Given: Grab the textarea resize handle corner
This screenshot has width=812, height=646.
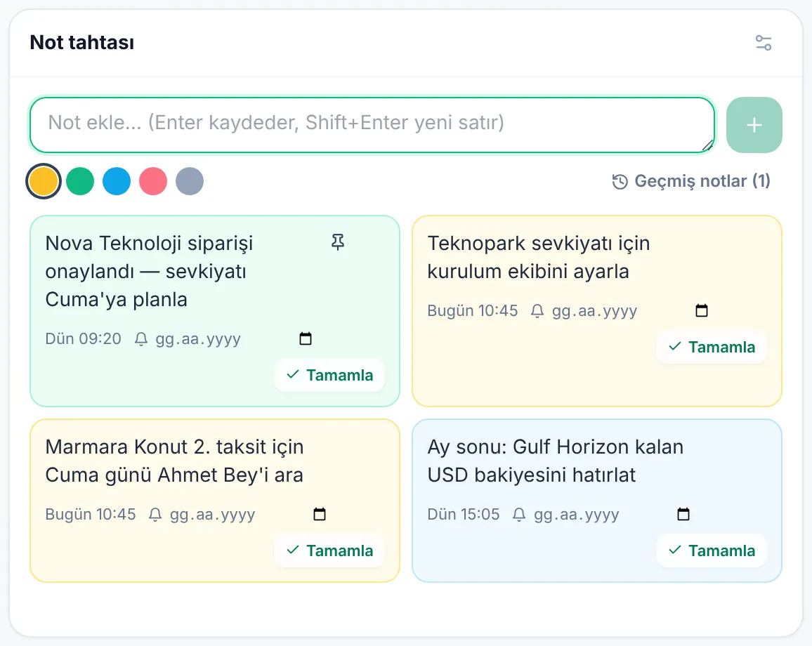Looking at the screenshot, I should [708, 146].
